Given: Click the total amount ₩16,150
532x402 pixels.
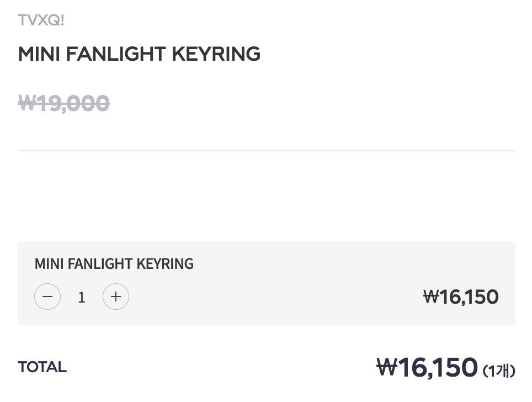Looking at the screenshot, I should 427,368.
